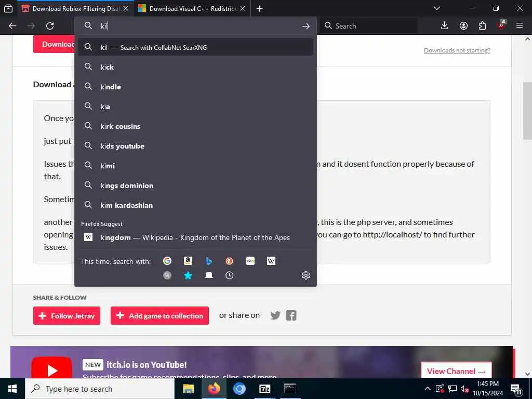Click the page vertical scrollbar thumb
The width and height of the screenshot is (532, 399).
pos(527,111)
